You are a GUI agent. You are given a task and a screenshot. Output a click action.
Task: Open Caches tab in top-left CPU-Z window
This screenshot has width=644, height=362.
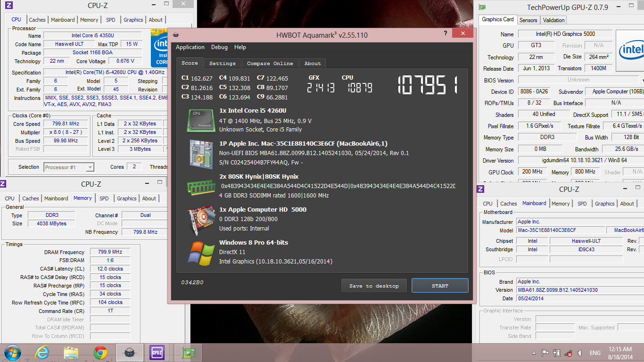[37, 20]
